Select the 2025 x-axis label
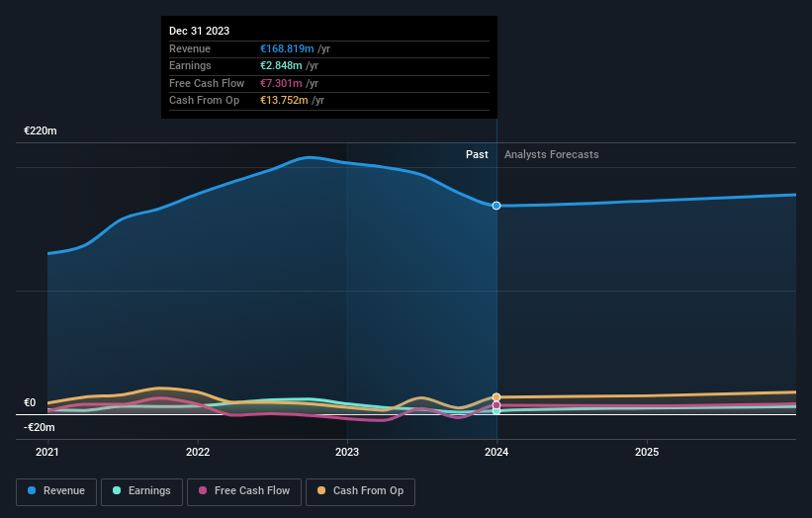The height and width of the screenshot is (518, 812). [x=647, y=452]
